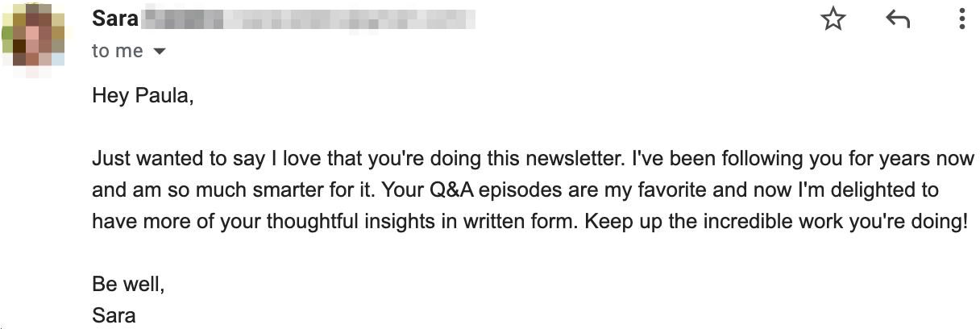980x329 pixels.
Task: Expand recipient details arrow beside "to me"
Action: click(x=159, y=52)
